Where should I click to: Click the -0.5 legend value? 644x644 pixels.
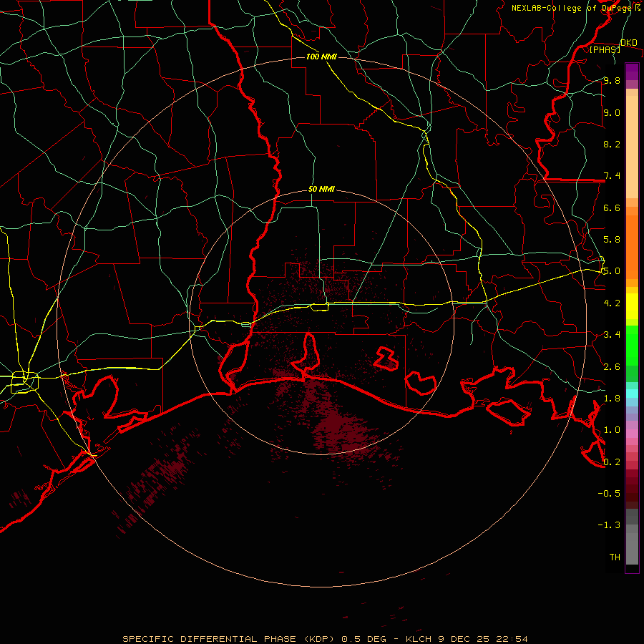coord(609,494)
